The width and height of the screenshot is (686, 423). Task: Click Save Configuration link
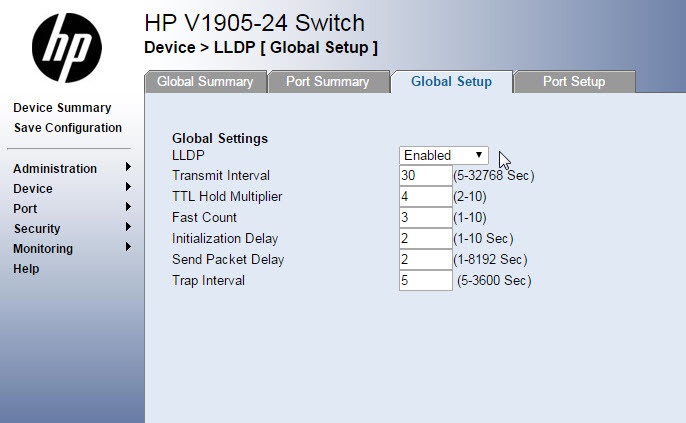tap(68, 128)
